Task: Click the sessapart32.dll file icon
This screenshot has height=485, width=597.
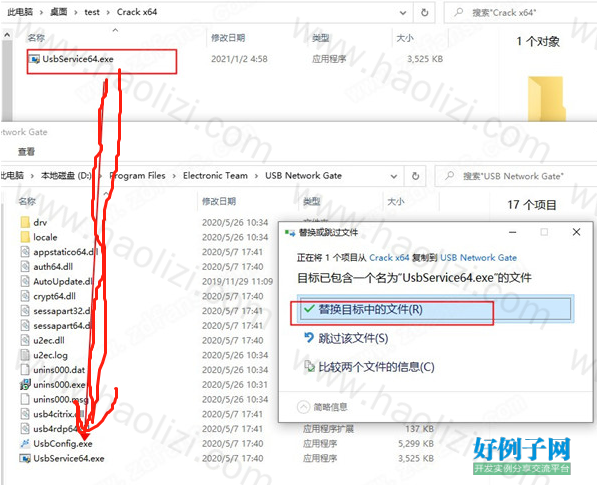Action: [25, 311]
